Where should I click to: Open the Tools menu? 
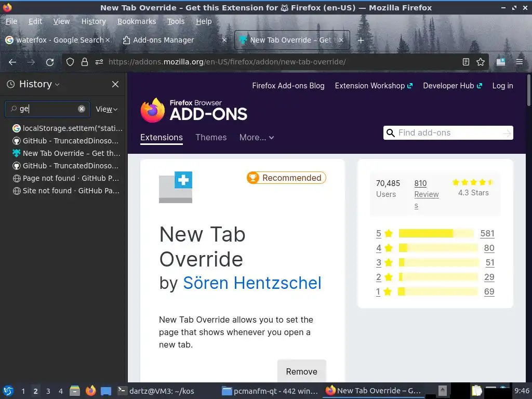[x=176, y=21]
